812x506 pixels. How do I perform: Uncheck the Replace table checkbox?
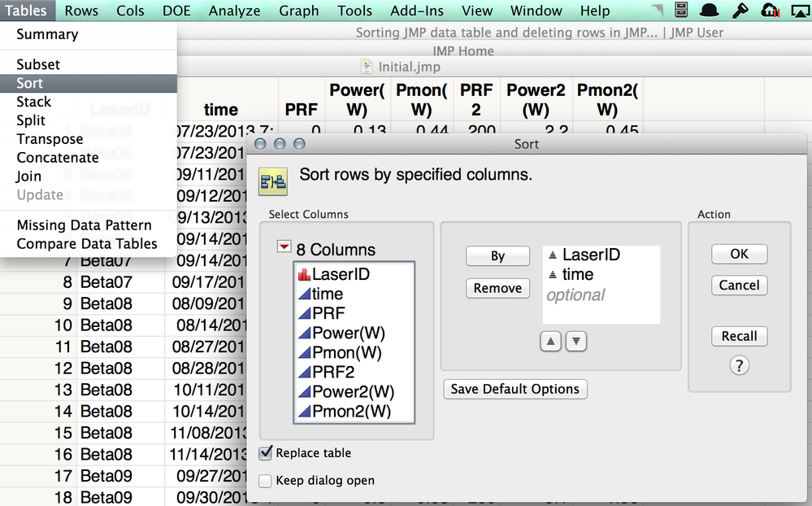[265, 452]
